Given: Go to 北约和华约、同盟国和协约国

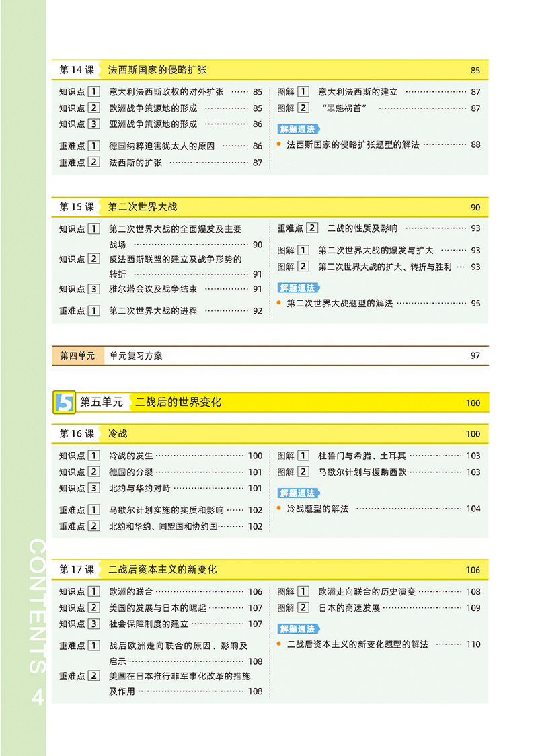Looking at the screenshot, I should click(163, 526).
